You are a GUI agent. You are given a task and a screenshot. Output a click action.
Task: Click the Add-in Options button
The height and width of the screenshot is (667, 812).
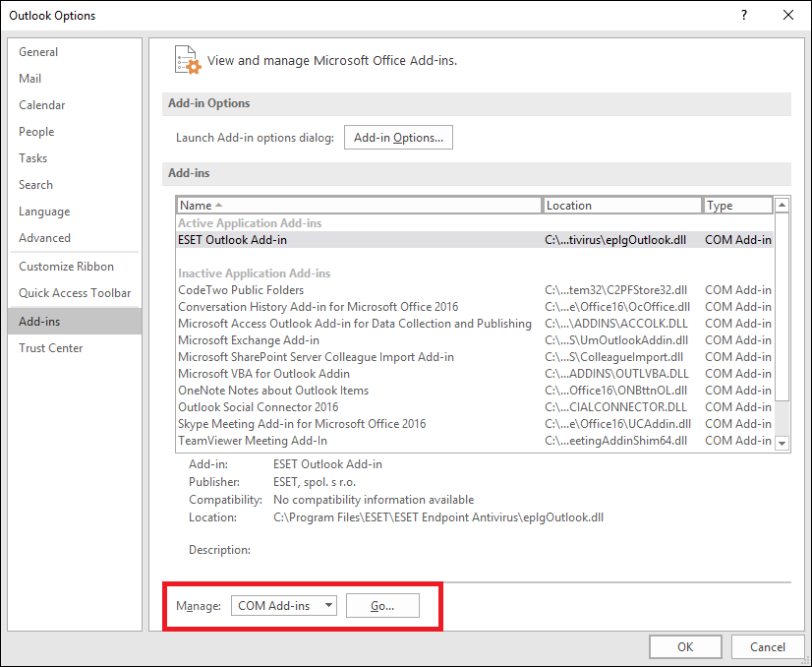pos(398,138)
